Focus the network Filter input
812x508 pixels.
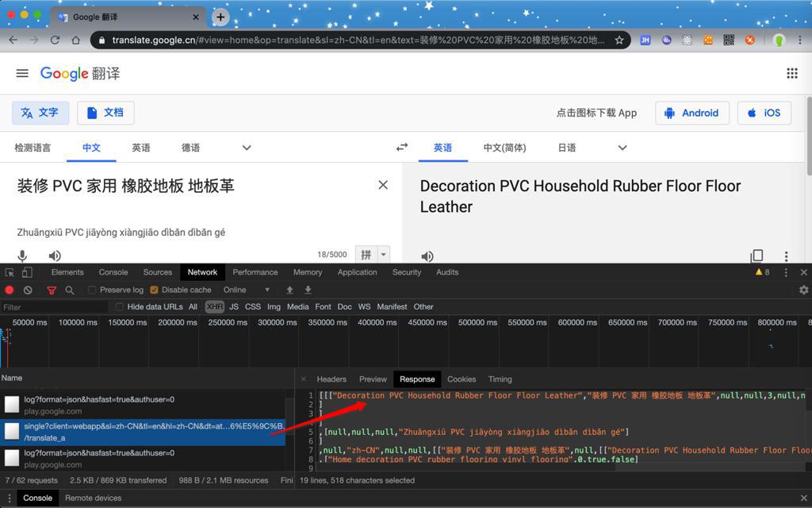tap(55, 307)
